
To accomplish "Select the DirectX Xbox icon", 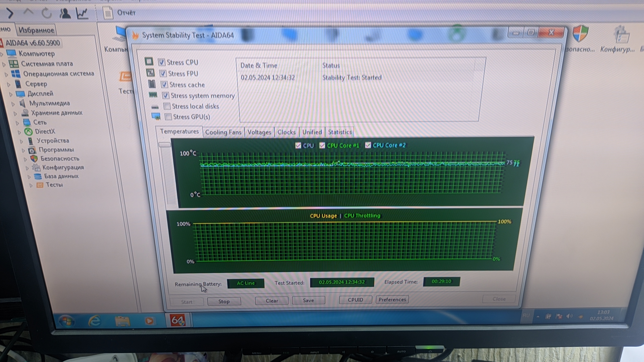I will tap(29, 131).
